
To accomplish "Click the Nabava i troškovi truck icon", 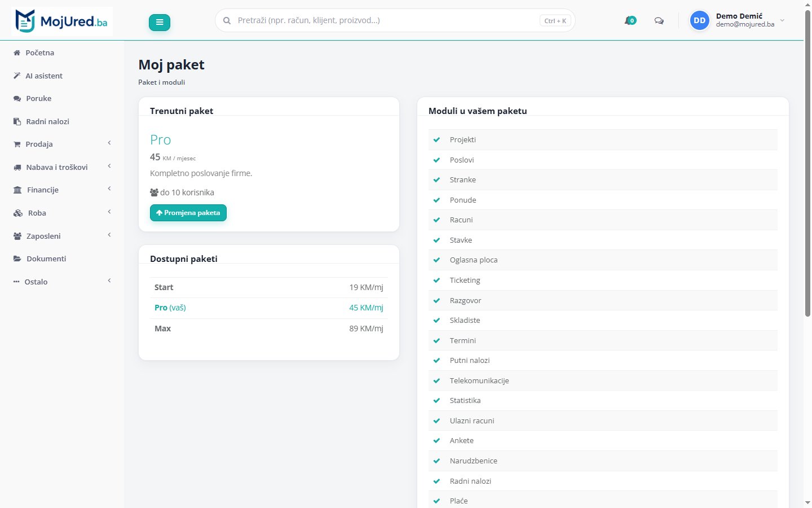I will [x=17, y=168].
